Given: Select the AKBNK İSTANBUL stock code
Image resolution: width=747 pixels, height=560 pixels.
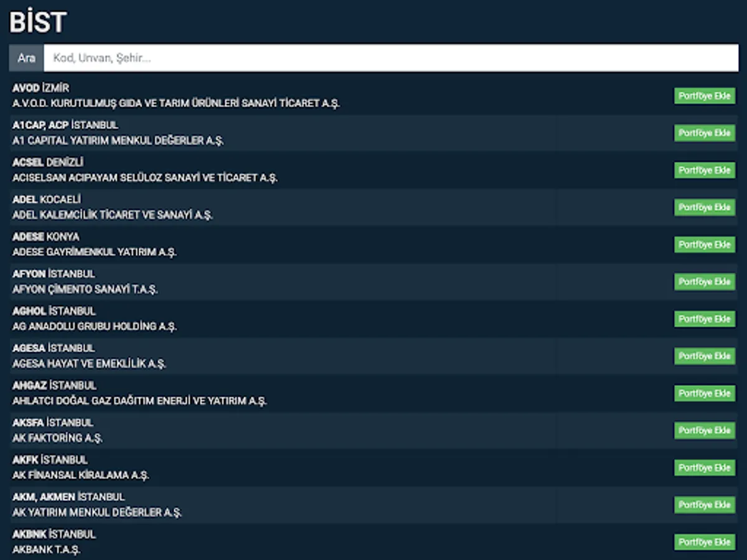Looking at the screenshot, I should click(54, 534).
